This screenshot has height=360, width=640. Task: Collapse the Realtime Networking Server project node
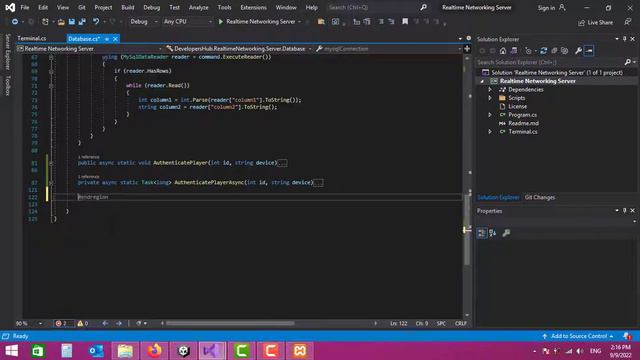click(x=482, y=81)
